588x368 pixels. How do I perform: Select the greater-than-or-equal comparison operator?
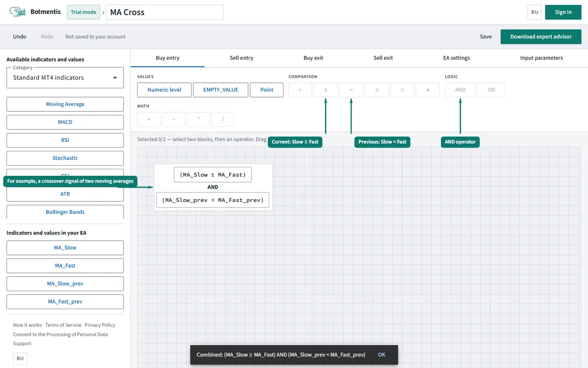[x=326, y=90]
